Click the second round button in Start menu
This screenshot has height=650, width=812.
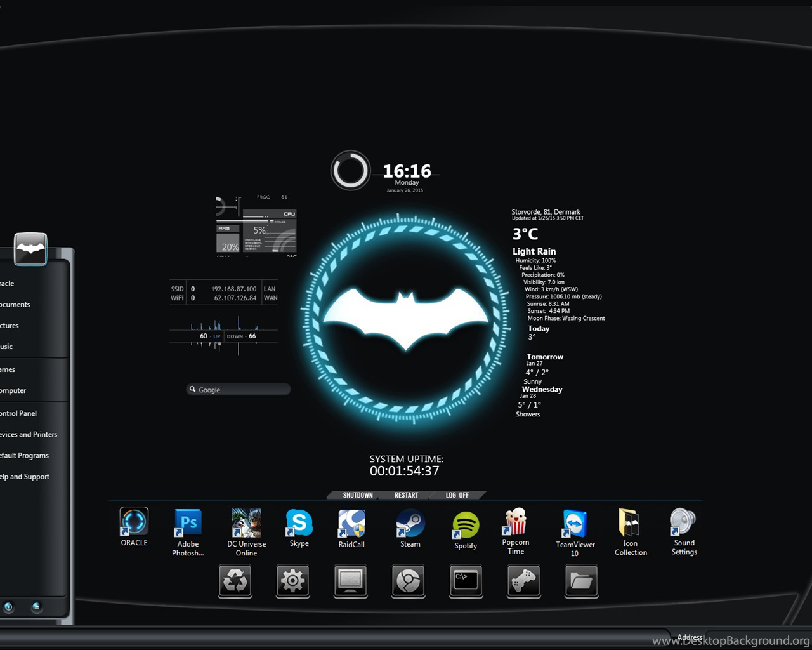tap(36, 607)
